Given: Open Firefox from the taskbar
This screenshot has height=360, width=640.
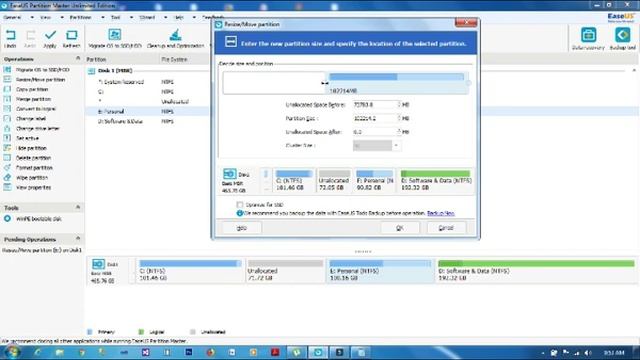Looking at the screenshot, I should pos(210,352).
